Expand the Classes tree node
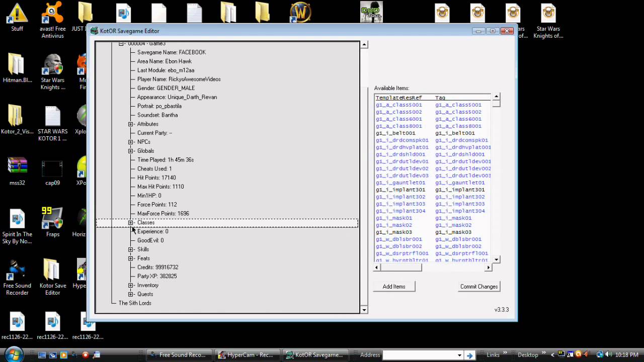 [131, 223]
